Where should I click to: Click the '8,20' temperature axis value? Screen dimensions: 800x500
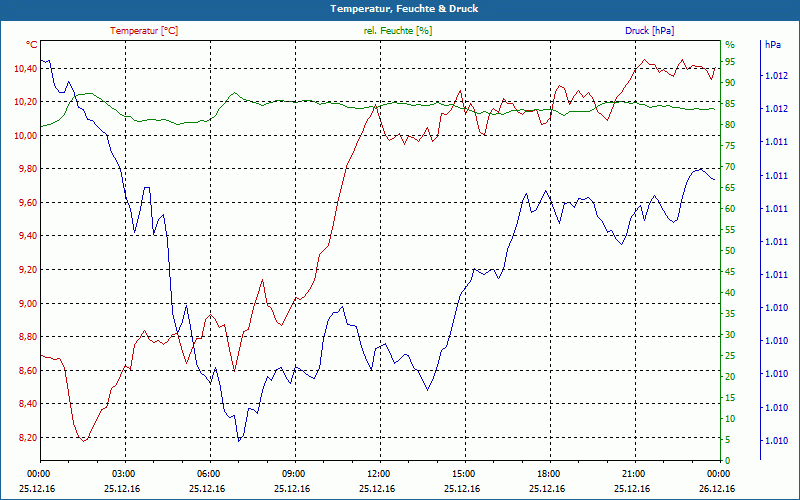pyautogui.click(x=27, y=438)
